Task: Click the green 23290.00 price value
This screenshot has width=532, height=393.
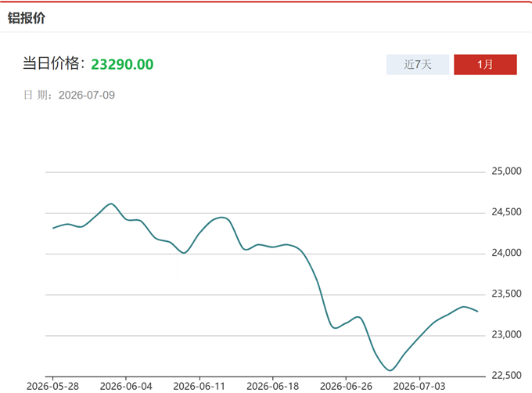Action: pos(122,64)
